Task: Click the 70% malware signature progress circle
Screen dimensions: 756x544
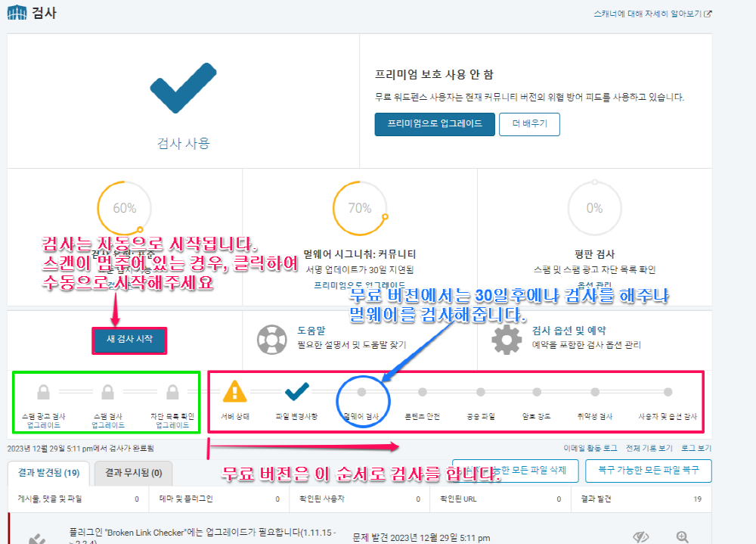Action: click(x=360, y=208)
